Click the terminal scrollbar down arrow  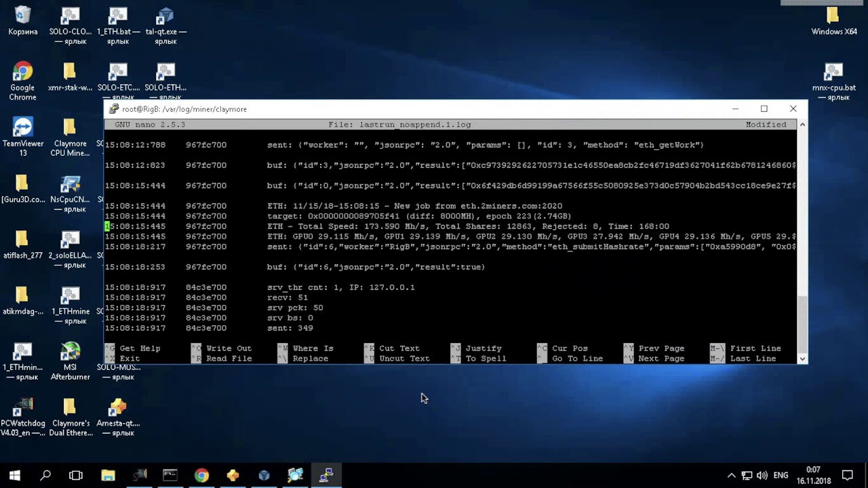click(x=802, y=359)
